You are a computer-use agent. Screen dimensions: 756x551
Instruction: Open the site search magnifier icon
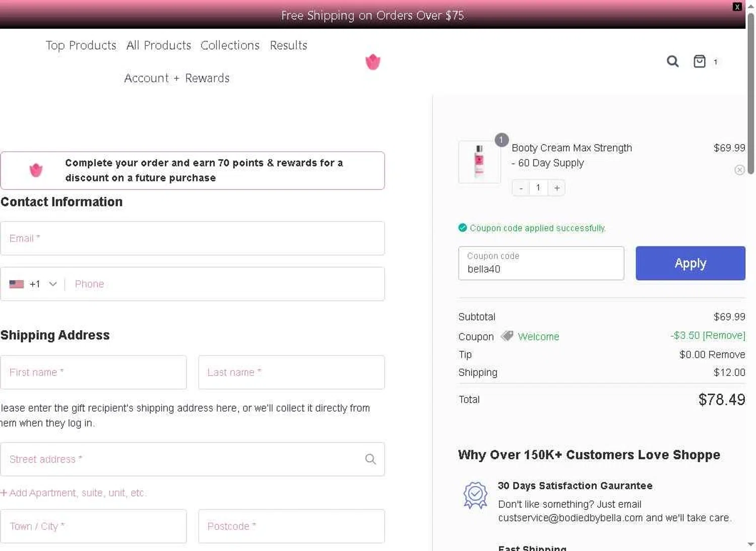[x=672, y=62]
